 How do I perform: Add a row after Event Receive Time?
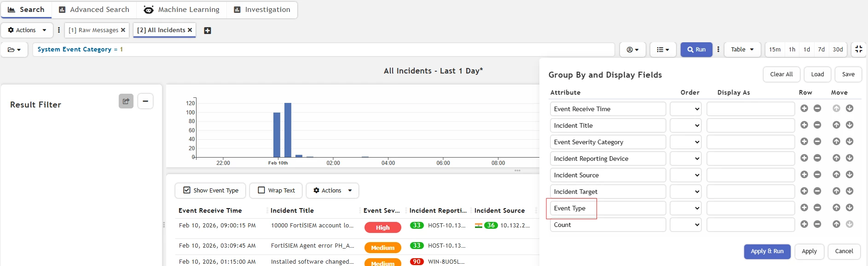tap(804, 108)
